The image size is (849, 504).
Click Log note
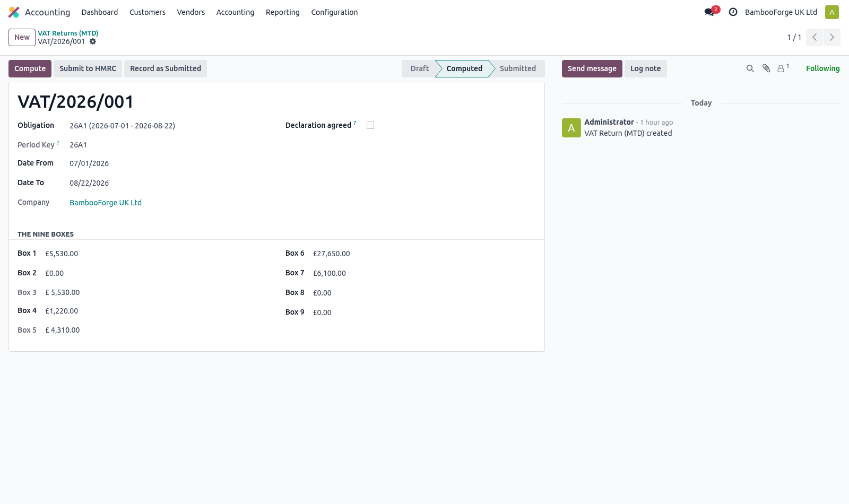(x=645, y=68)
